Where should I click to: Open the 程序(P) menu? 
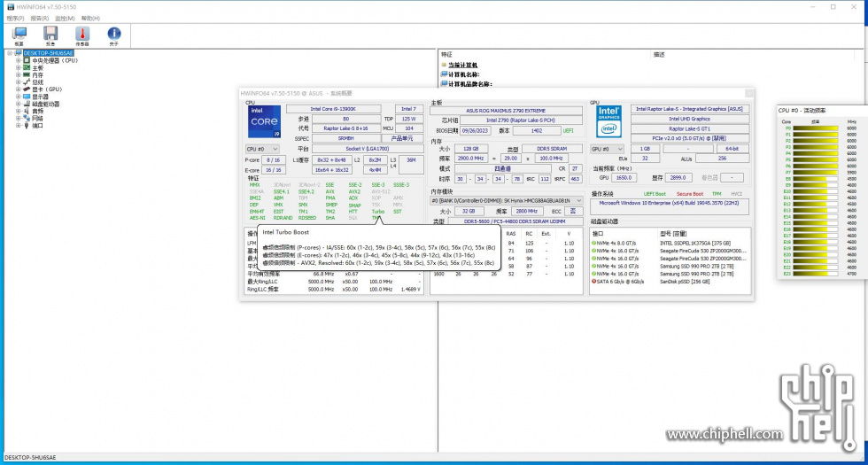[x=16, y=19]
